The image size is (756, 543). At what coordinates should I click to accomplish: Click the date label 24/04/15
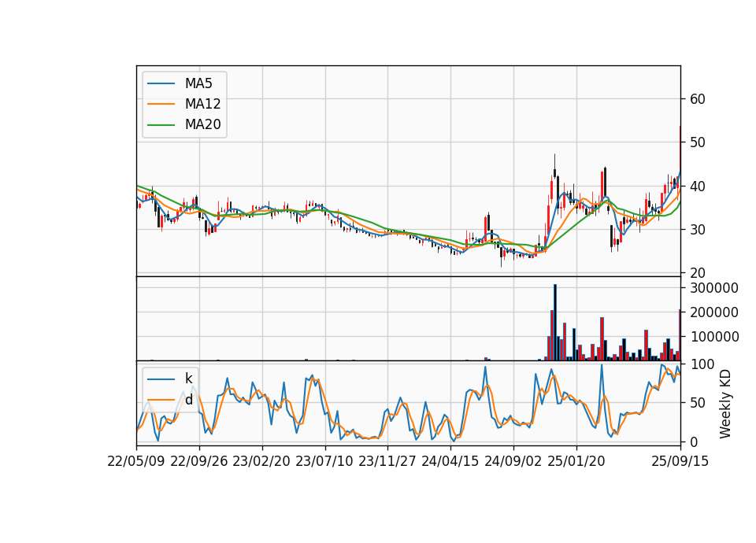[x=450, y=462]
